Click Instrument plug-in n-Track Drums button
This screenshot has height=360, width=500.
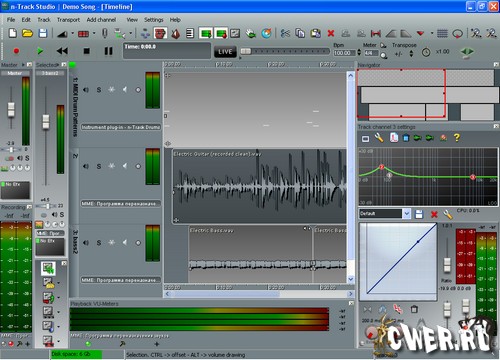(121, 127)
